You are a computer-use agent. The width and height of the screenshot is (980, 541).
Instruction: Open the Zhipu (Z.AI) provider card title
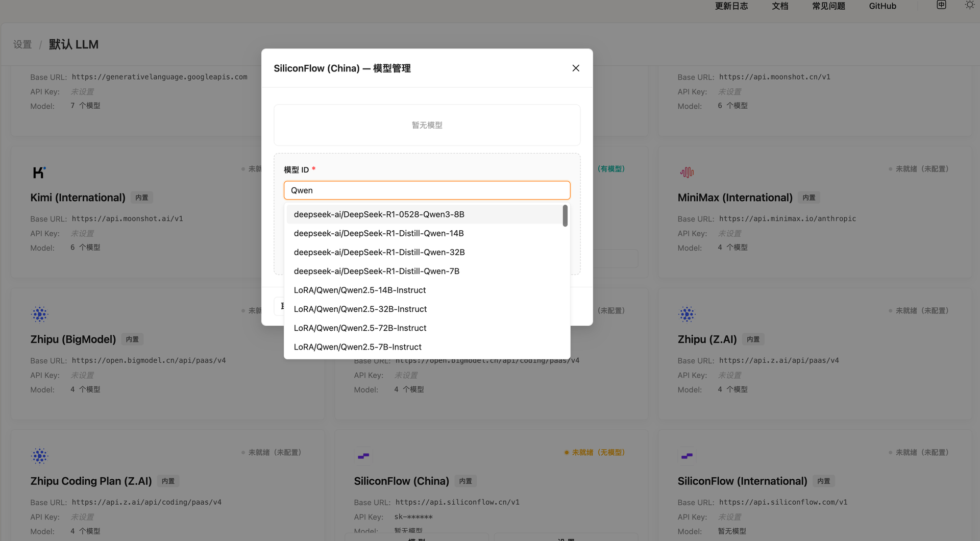pos(707,339)
